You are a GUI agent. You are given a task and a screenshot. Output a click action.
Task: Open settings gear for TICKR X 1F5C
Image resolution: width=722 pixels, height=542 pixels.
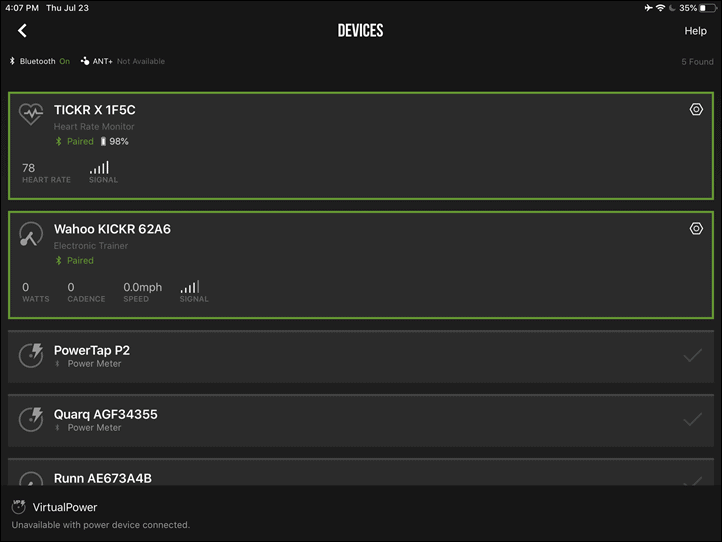click(x=696, y=110)
